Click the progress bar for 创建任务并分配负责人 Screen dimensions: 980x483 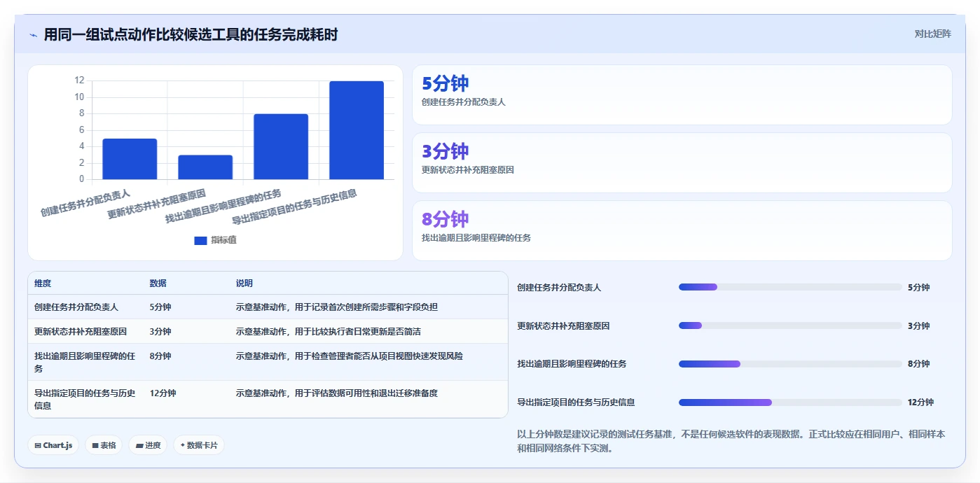click(790, 287)
